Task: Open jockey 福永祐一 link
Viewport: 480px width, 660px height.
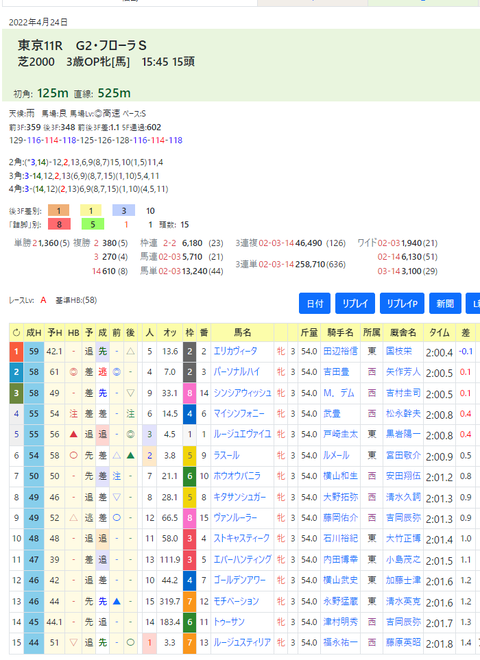Action: pyautogui.click(x=340, y=643)
